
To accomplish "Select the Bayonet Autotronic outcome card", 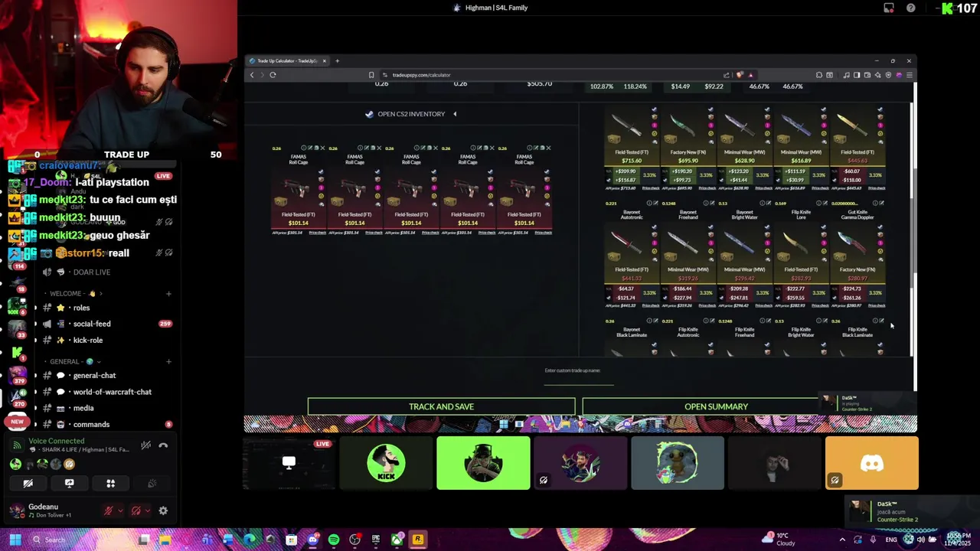I will pos(632,255).
